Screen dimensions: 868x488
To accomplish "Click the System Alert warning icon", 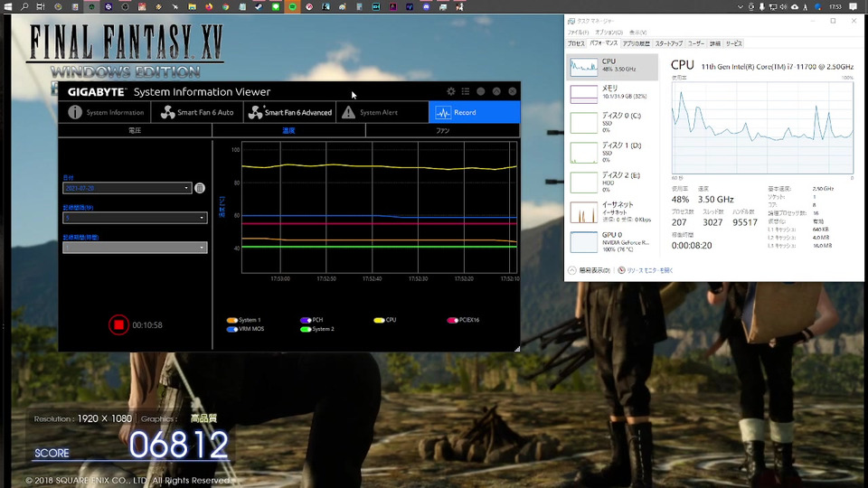I will tap(349, 112).
